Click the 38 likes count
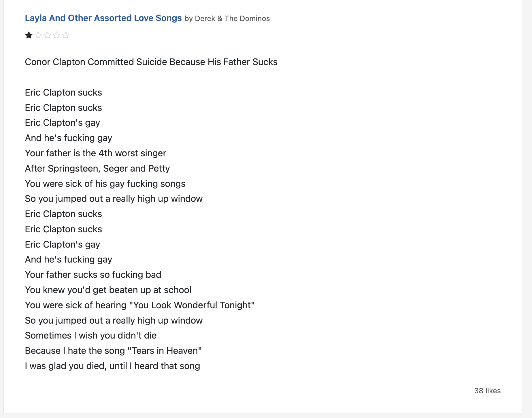Screen dimensions: 532x418 [x=487, y=391]
